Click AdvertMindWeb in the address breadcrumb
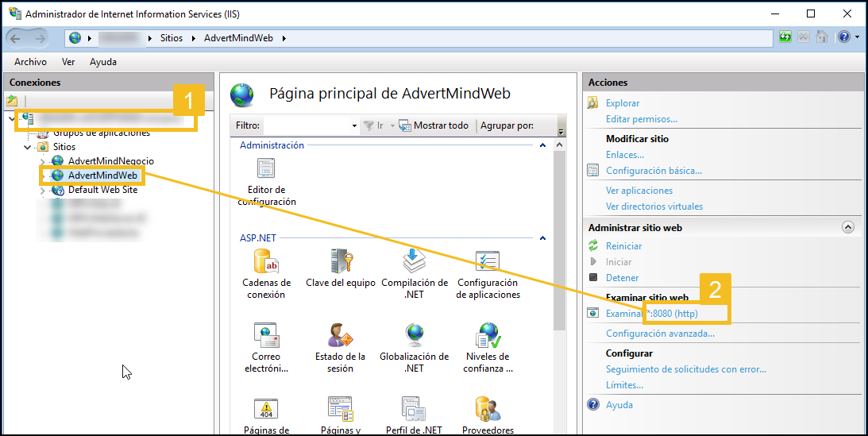868x436 pixels. (238, 38)
